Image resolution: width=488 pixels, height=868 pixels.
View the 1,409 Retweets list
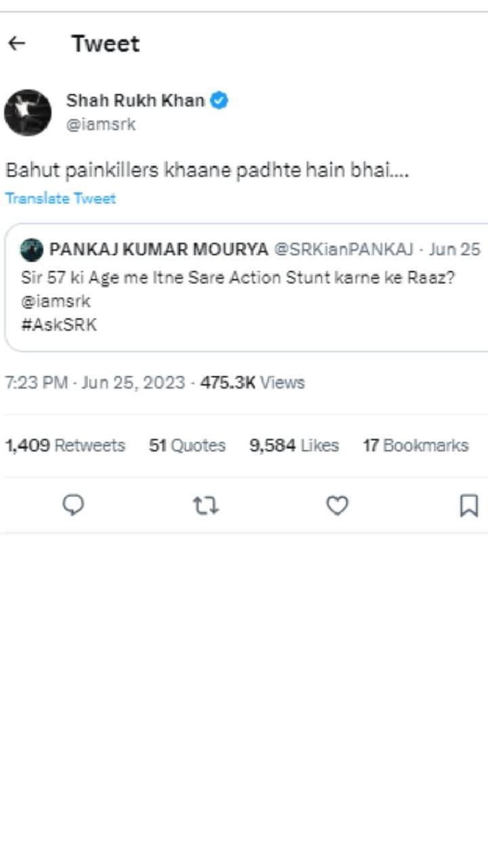(65, 446)
